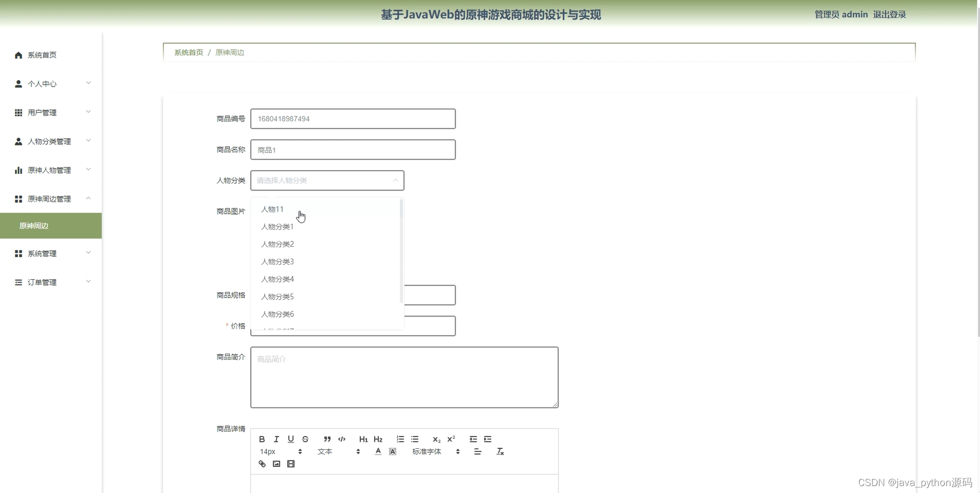Click the 原神人物管理 bar chart icon
This screenshot has height=493, width=980.
coord(19,170)
